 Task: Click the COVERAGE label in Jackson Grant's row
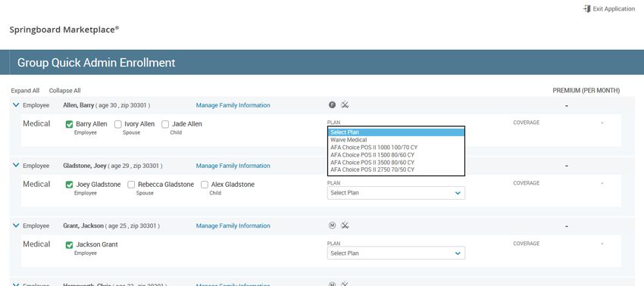click(526, 244)
